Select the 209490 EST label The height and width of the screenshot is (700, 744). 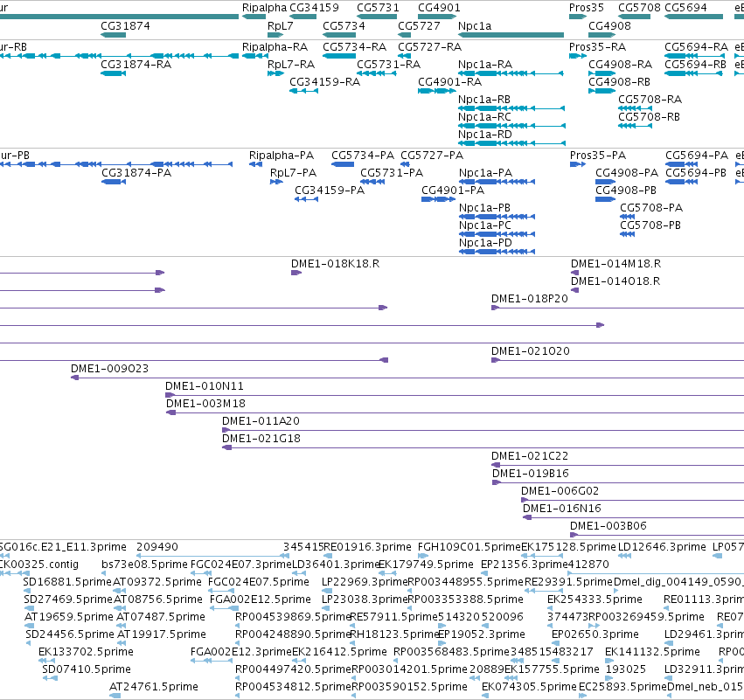[x=157, y=546]
